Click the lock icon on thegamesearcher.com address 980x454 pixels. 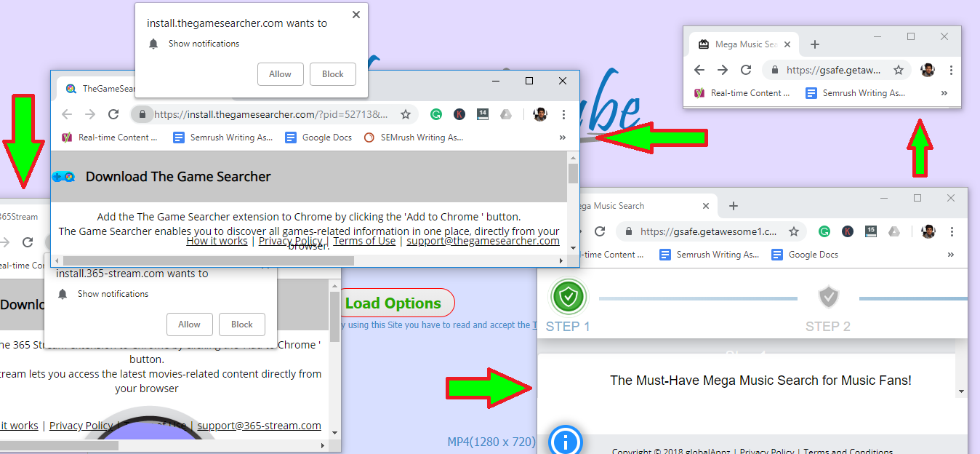(x=142, y=114)
